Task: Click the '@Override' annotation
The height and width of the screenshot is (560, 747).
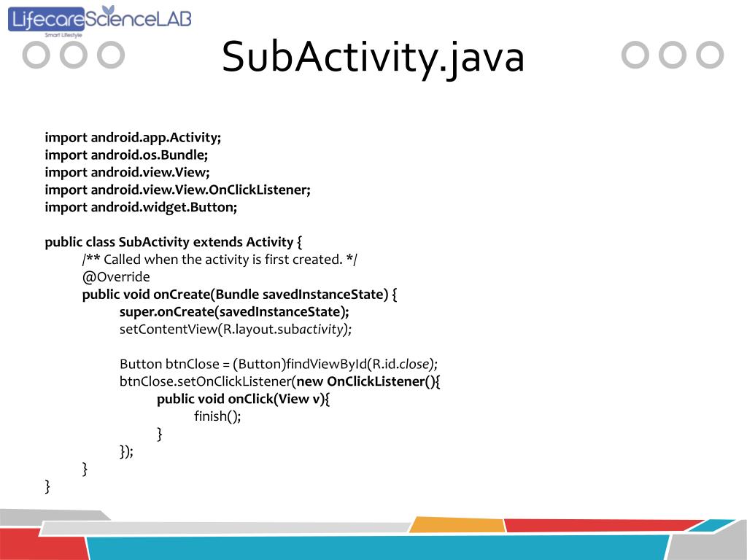Action: 116,277
